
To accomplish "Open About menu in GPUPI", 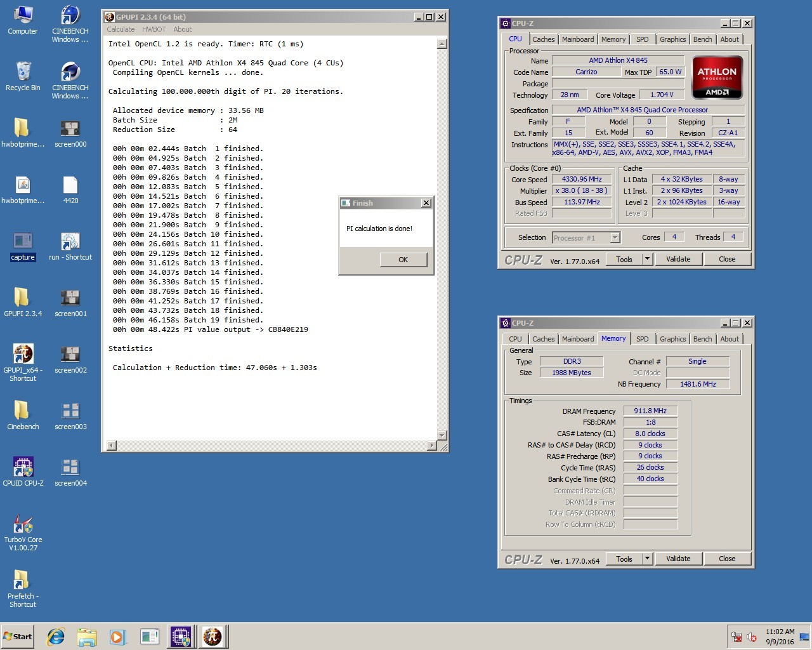I will point(183,29).
